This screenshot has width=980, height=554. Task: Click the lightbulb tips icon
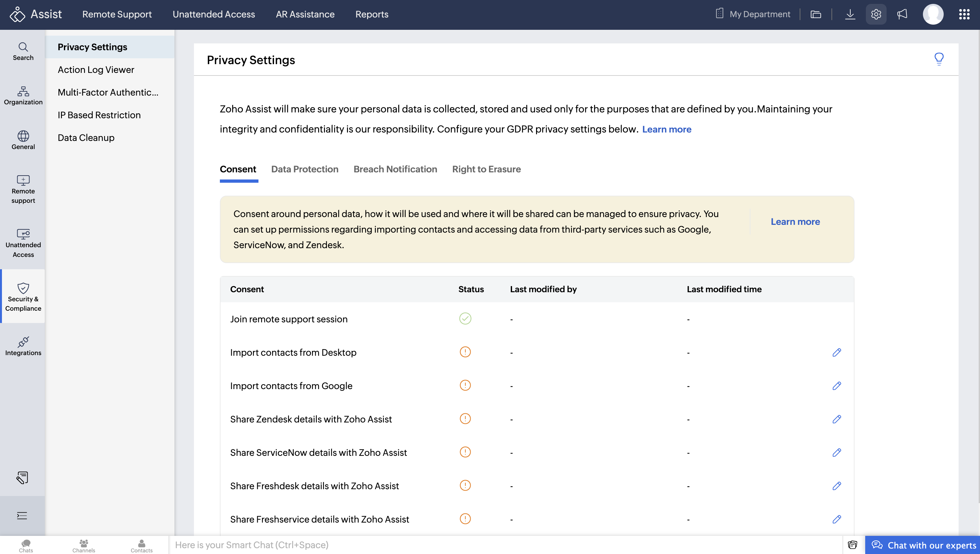tap(939, 59)
